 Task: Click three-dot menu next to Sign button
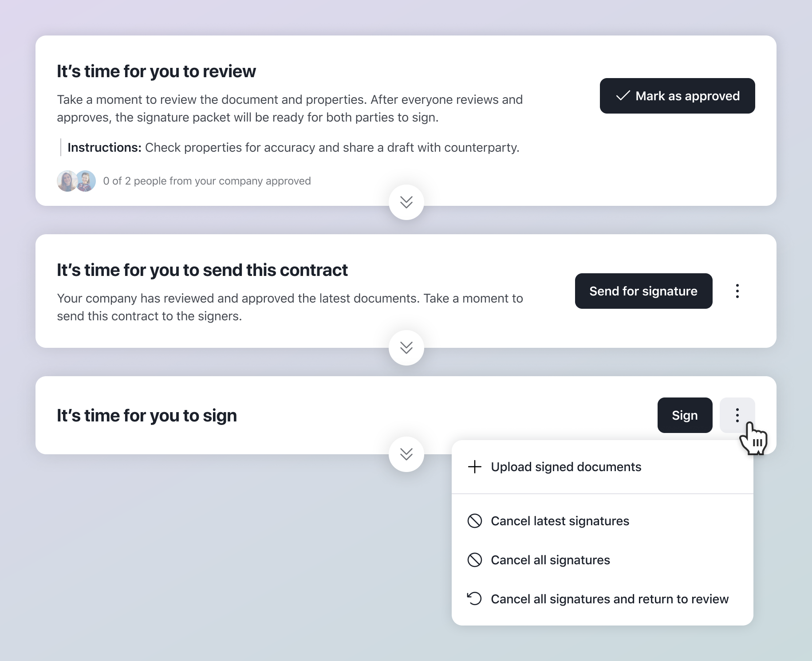737,415
